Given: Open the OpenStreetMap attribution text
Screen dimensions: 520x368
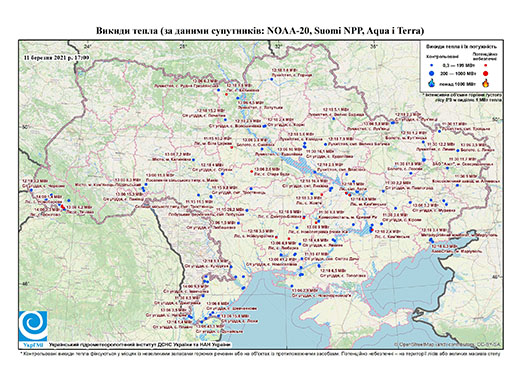Looking at the screenshot, I should 447,344.
